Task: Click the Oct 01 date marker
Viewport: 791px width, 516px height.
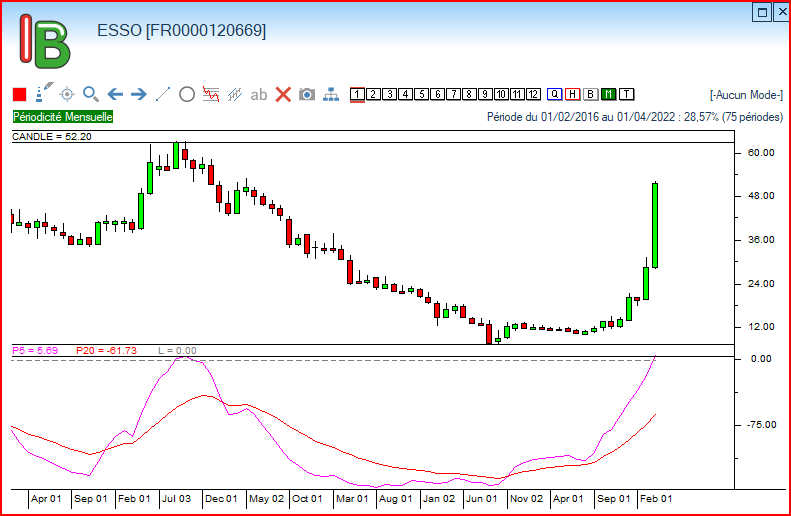Action: (307, 499)
